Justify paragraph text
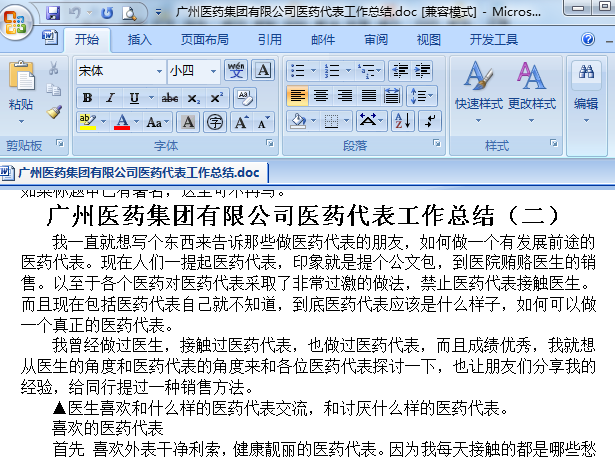 (x=368, y=96)
